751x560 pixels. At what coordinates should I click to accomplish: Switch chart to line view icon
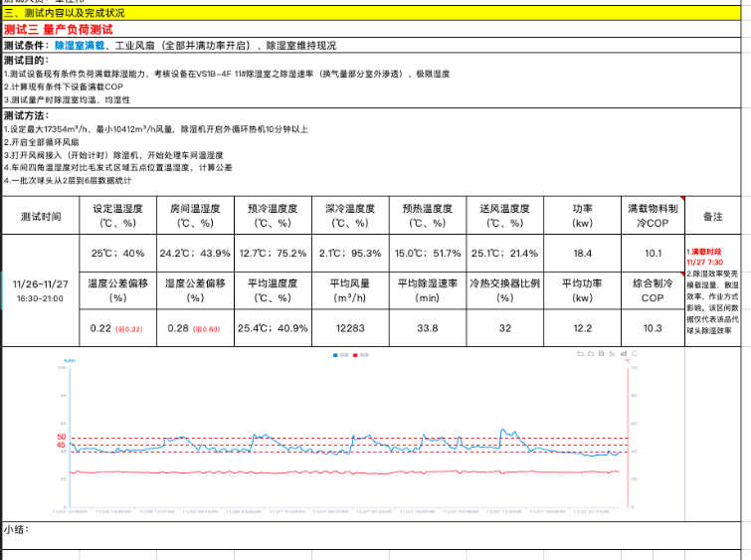[612, 353]
